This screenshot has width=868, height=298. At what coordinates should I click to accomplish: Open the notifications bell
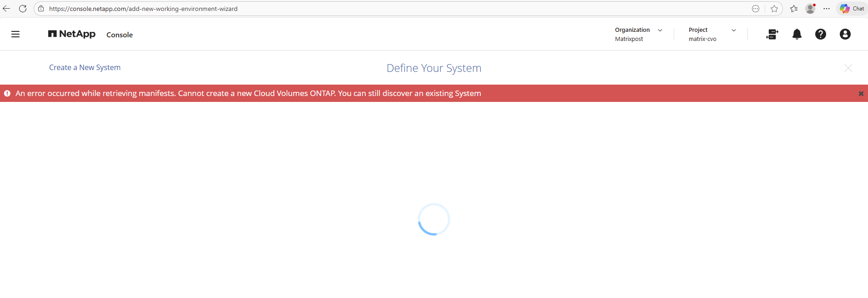click(797, 34)
